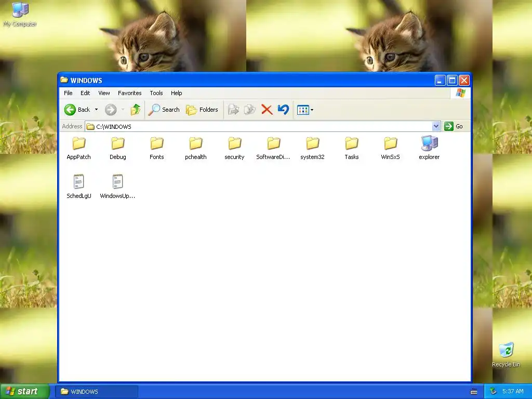532x399 pixels.
Task: Click the keyboard tray icon
Action: 474,392
